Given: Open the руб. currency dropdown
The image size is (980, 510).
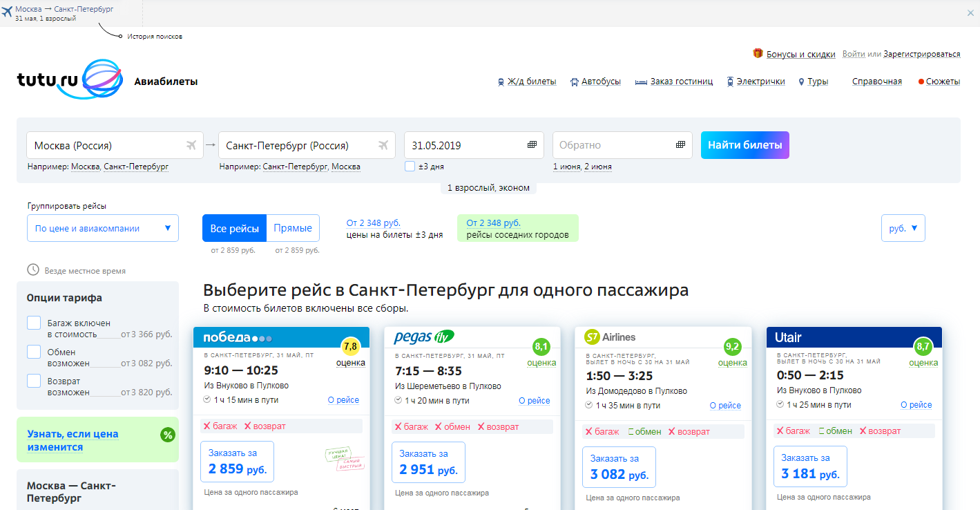Looking at the screenshot, I should pos(903,228).
